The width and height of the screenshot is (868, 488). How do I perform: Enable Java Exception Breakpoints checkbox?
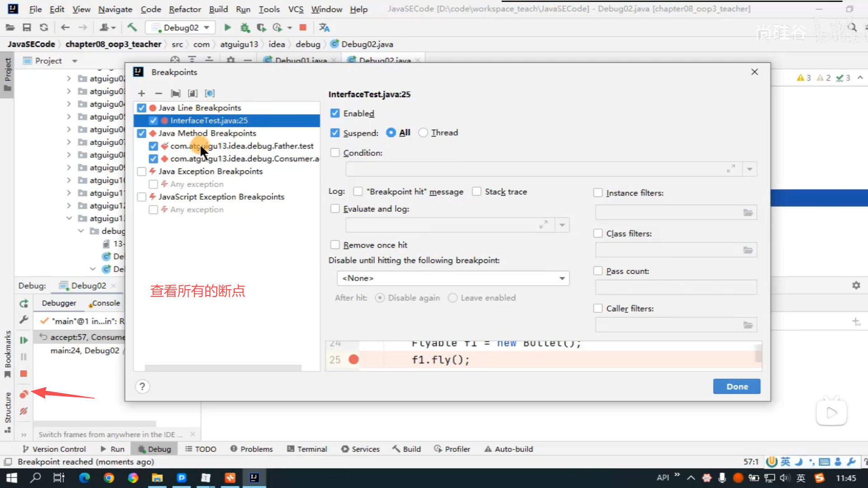click(x=142, y=172)
